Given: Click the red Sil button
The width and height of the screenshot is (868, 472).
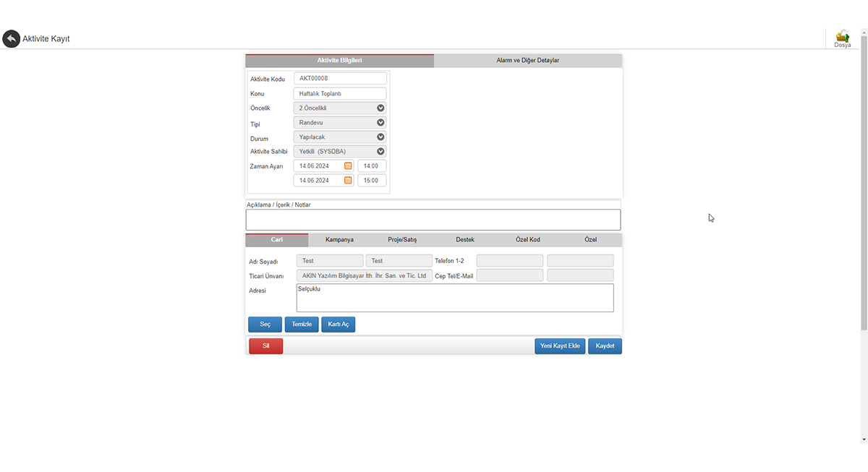Looking at the screenshot, I should [x=265, y=346].
